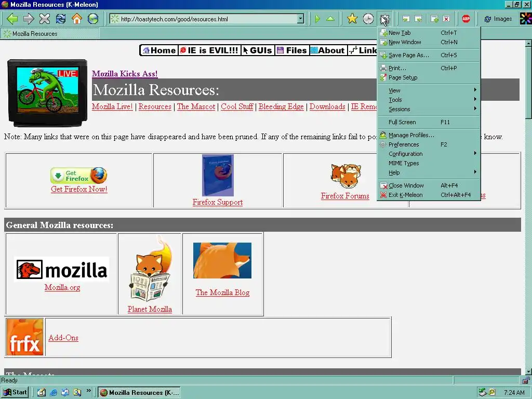
Task: Click the Files navigation button
Action: pos(292,50)
